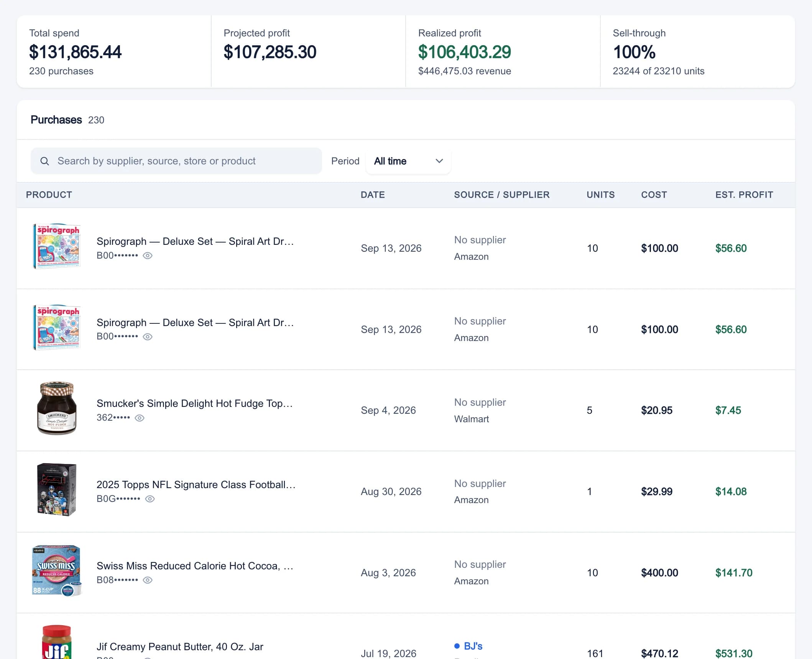Open the second Spirograph product thumbnail
812x659 pixels.
click(57, 328)
